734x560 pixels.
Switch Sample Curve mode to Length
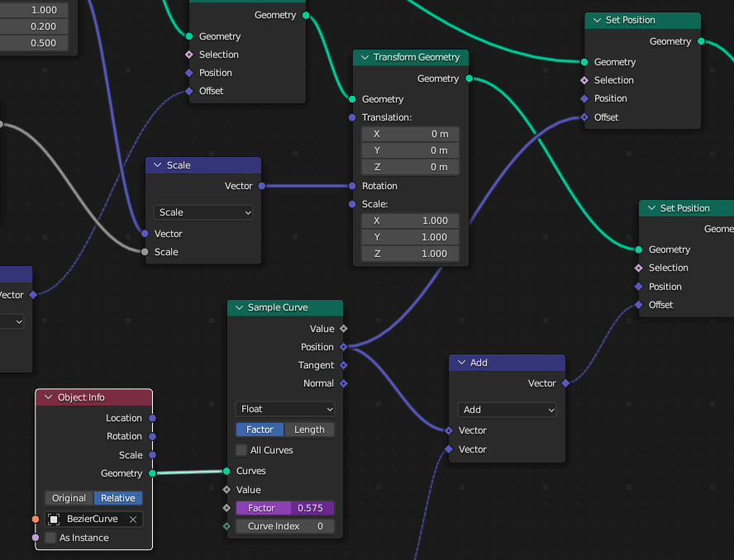point(309,429)
